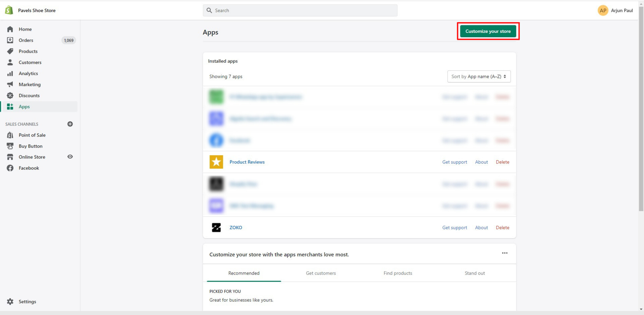This screenshot has height=315, width=644.
Task: Get support for Product Reviews
Action: [454, 162]
